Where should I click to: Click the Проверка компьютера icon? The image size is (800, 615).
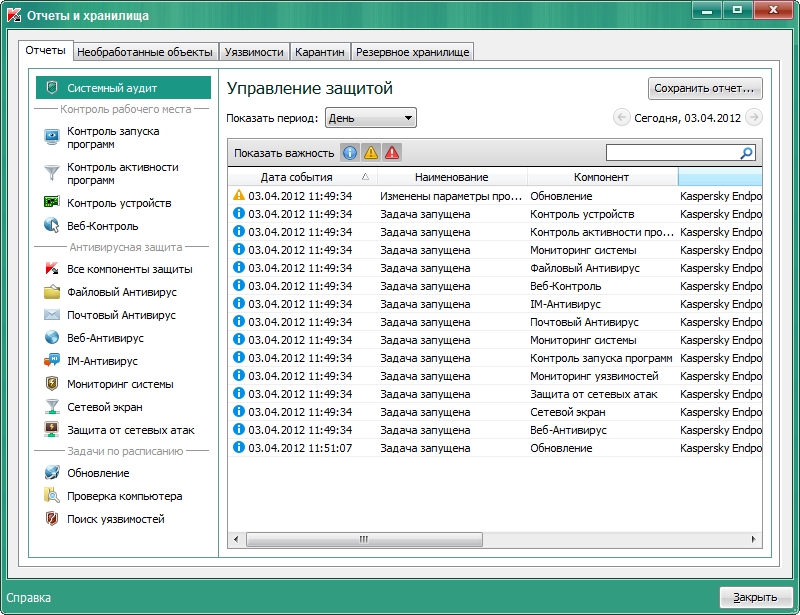click(52, 496)
